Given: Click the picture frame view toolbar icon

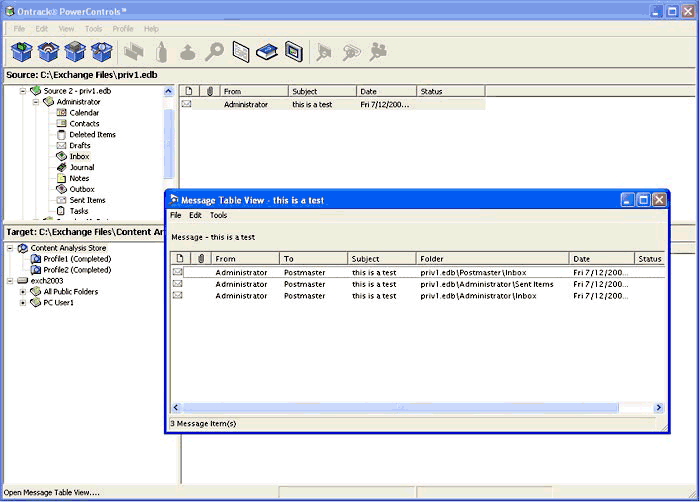Looking at the screenshot, I should click(x=294, y=51).
